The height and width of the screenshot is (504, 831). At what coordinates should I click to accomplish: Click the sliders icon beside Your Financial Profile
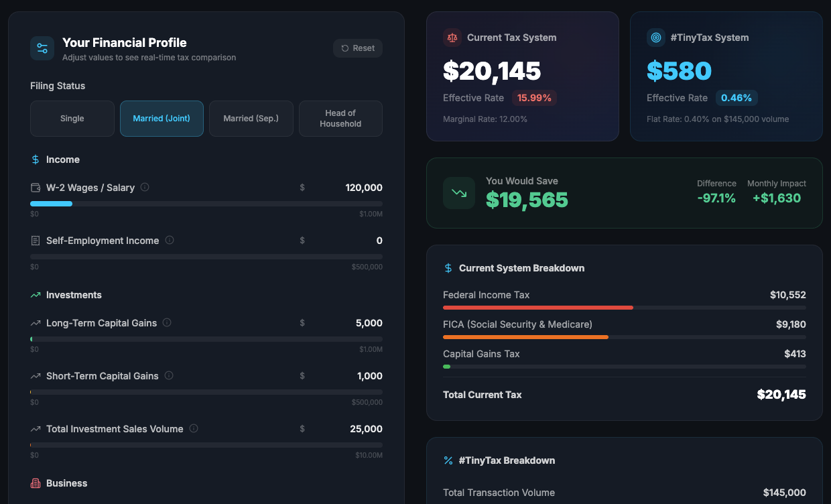42,48
